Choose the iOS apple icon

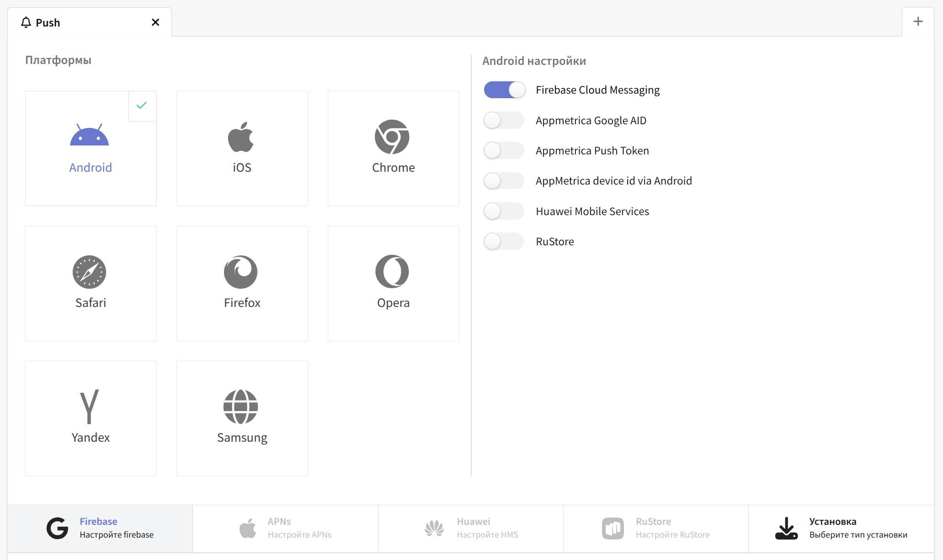point(241,137)
